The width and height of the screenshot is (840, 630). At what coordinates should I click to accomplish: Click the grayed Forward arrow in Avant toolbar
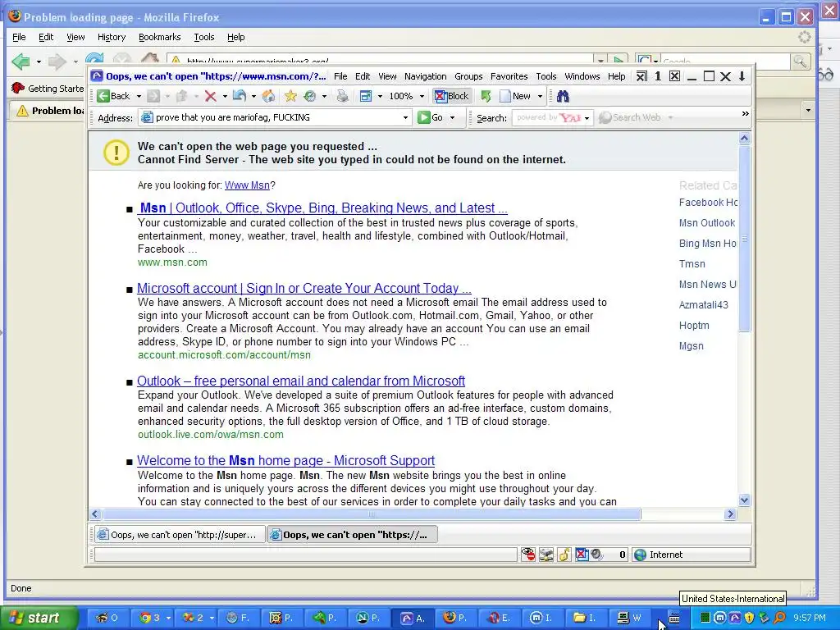pos(153,96)
